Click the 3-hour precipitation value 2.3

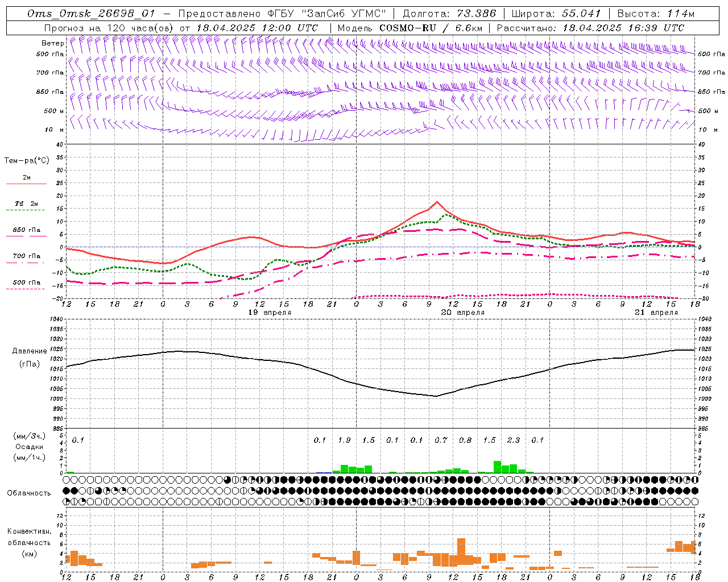[514, 440]
